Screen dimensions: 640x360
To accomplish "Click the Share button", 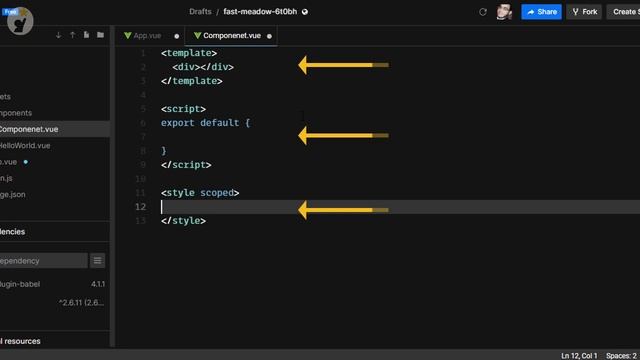I will point(541,12).
